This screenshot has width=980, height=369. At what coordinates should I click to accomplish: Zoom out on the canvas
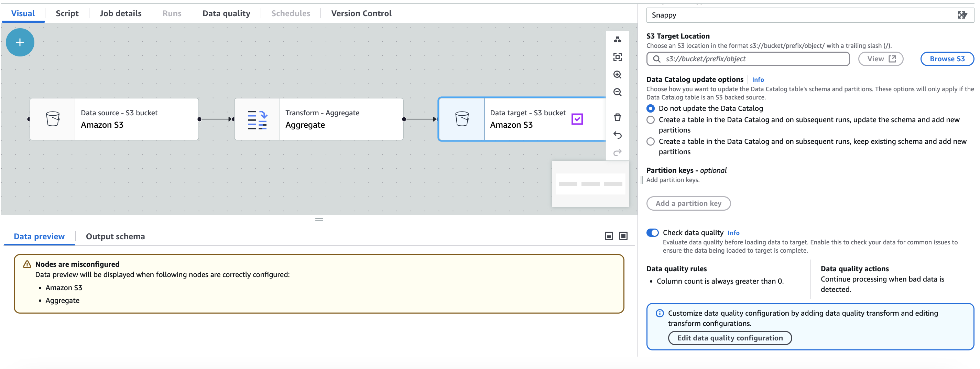click(617, 92)
